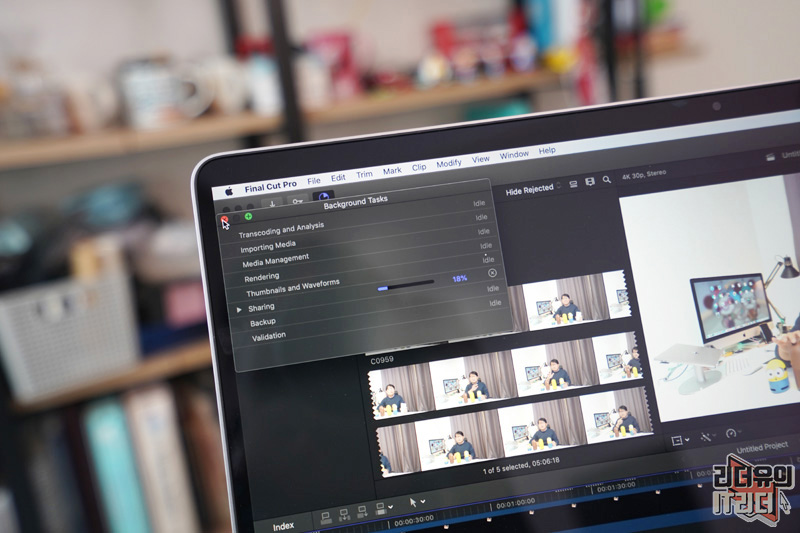Click the 4K 30p, Stereo format label
This screenshot has height=533, width=800.
(644, 174)
